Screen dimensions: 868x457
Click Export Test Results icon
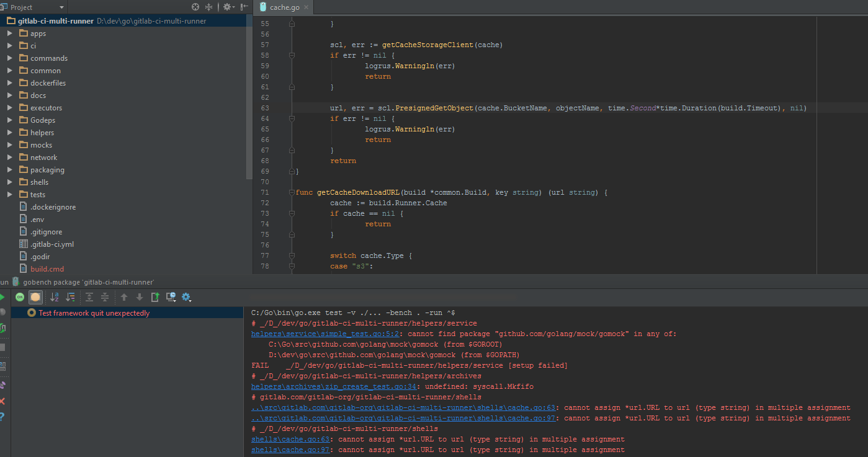155,297
